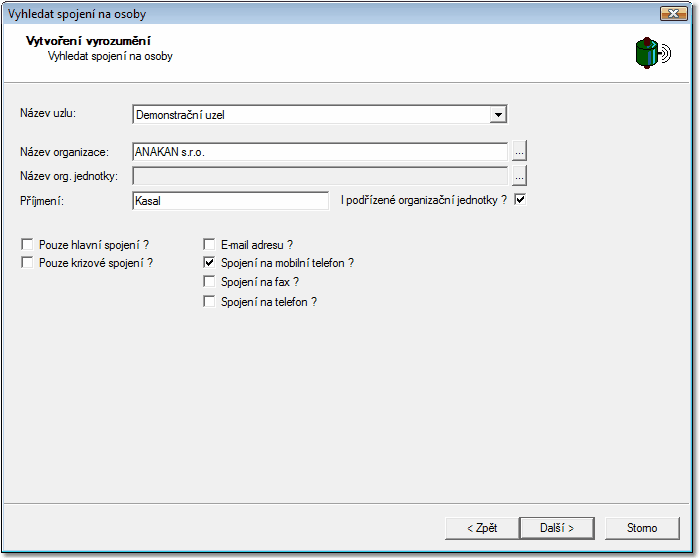Cancel the wizard with Storno
Viewport: 700px width, 560px height.
642,528
